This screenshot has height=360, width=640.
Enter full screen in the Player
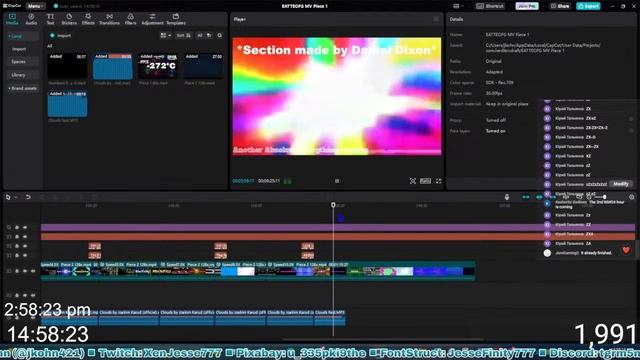coord(438,181)
